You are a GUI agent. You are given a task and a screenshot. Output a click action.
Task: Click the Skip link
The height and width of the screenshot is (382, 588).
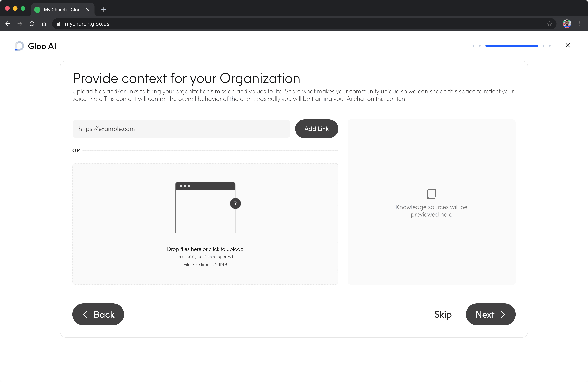(443, 314)
